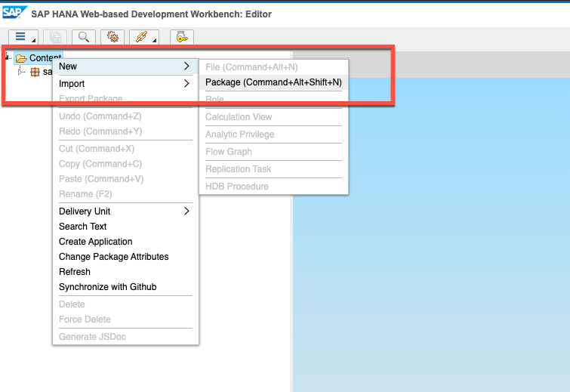The height and width of the screenshot is (392, 570).
Task: Choose Package (Command+Alt+Shift+N) from submenu
Action: click(273, 82)
